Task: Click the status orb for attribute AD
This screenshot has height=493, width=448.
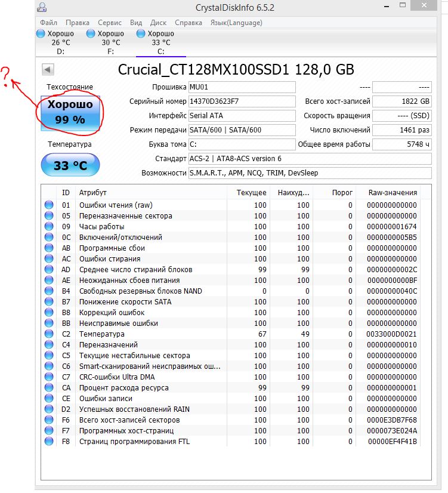Action: pyautogui.click(x=49, y=269)
